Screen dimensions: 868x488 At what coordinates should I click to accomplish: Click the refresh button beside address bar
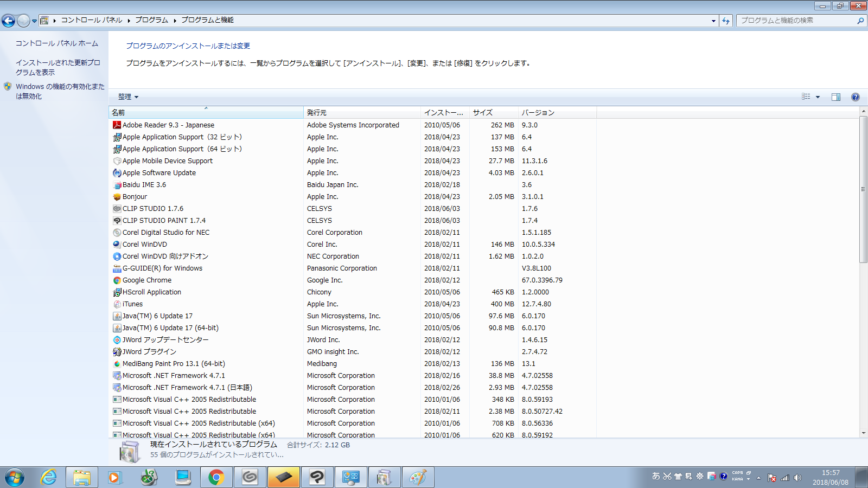click(726, 21)
